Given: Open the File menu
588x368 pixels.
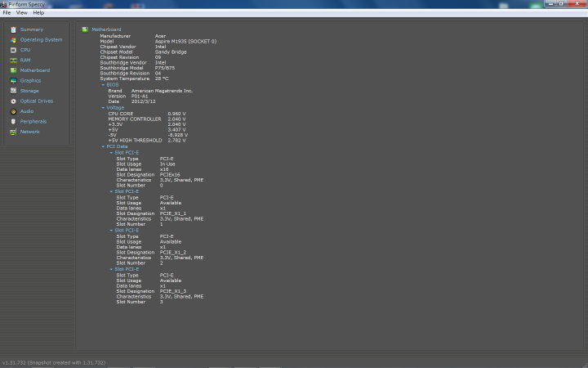Looking at the screenshot, I should [7, 13].
